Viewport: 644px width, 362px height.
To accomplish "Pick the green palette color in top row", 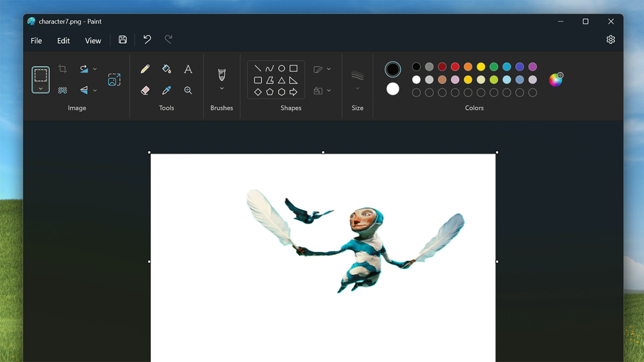I will coord(494,67).
